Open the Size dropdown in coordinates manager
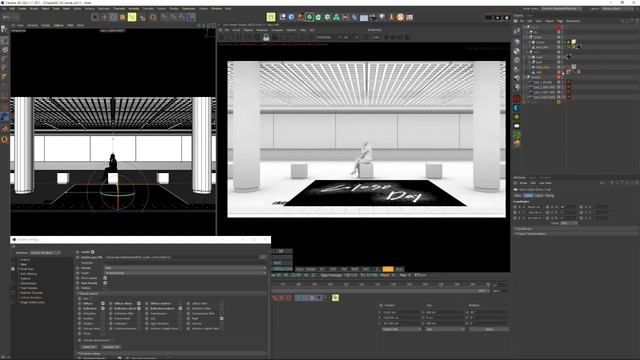The height and width of the screenshot is (360, 640). tap(445, 329)
